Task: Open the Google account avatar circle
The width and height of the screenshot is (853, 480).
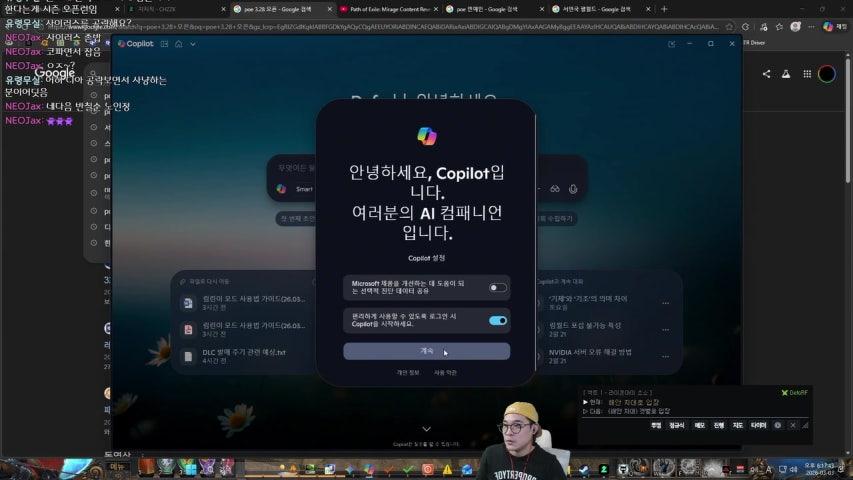Action: tap(827, 74)
